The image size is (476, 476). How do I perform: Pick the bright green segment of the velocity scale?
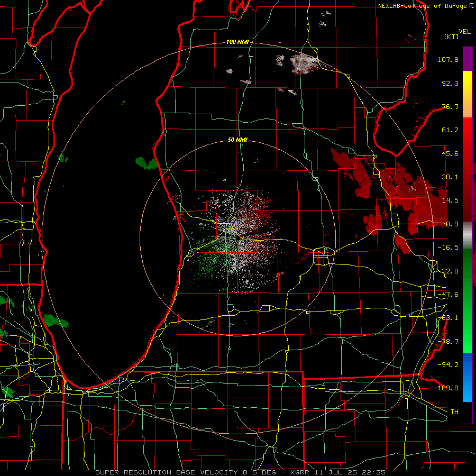[467, 337]
